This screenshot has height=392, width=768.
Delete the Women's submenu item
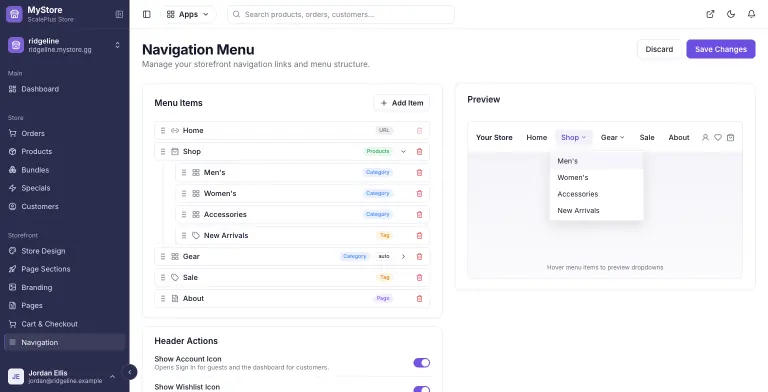[419, 194]
